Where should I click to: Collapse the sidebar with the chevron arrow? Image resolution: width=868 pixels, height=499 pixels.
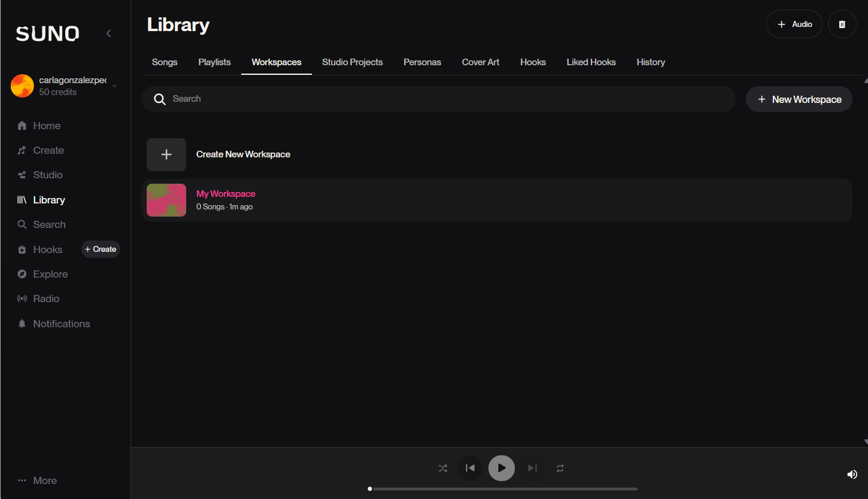pyautogui.click(x=108, y=34)
